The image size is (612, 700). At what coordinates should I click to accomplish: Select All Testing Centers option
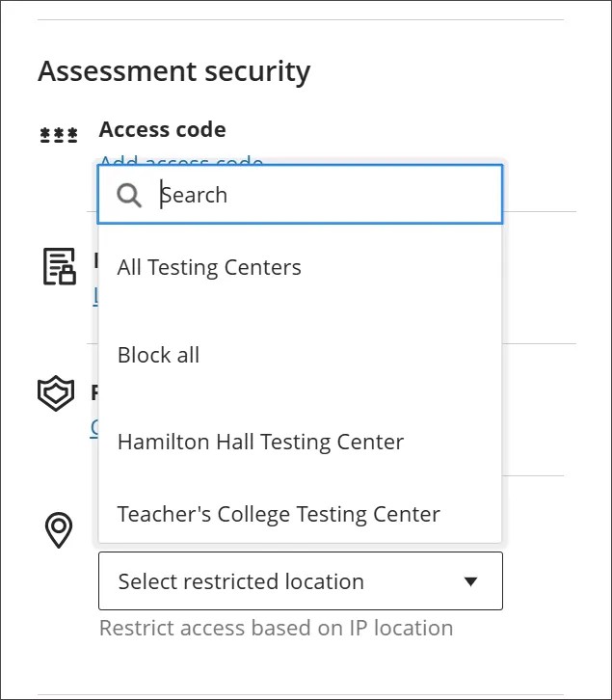(x=209, y=268)
